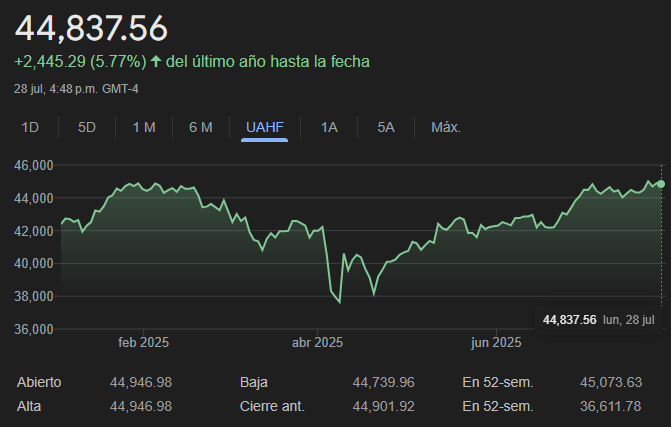Click the 28 jul, 4:48 p.m. GMT-4 timestamp
The width and height of the screenshot is (671, 427).
(x=76, y=89)
